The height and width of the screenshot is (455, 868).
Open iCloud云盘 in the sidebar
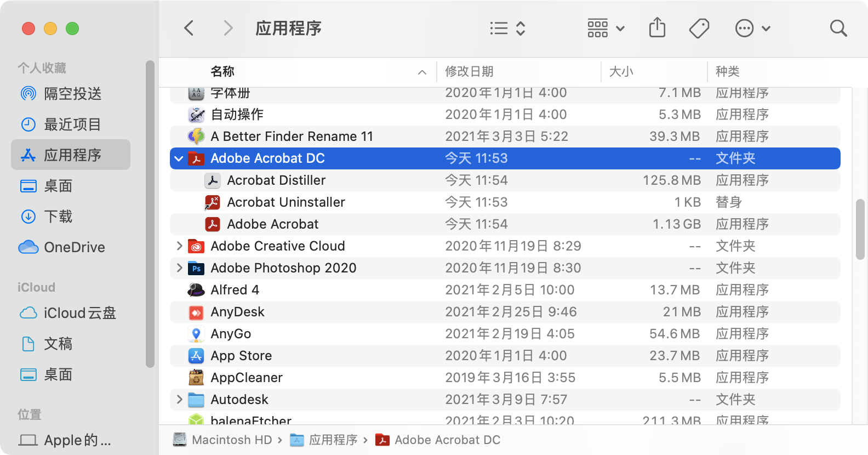[x=71, y=313]
